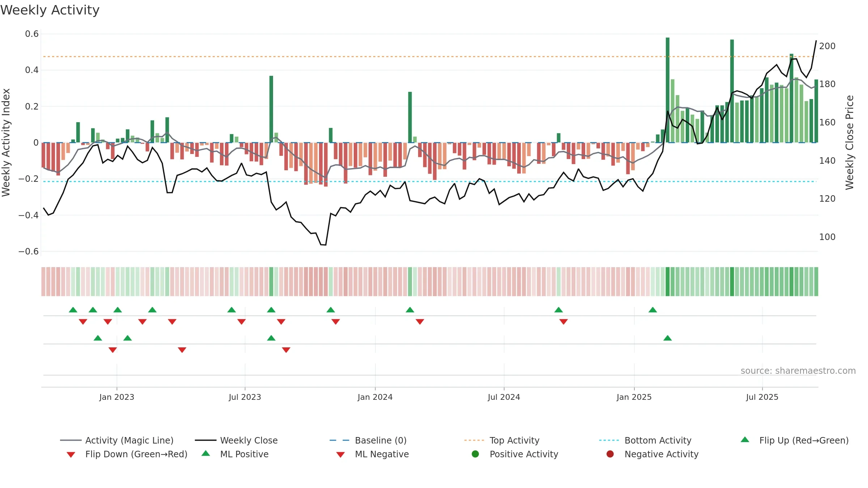Viewport: 868px width, 488px height.
Task: Click the last ML Positive marker after Jan 2025
Action: pyautogui.click(x=668, y=338)
